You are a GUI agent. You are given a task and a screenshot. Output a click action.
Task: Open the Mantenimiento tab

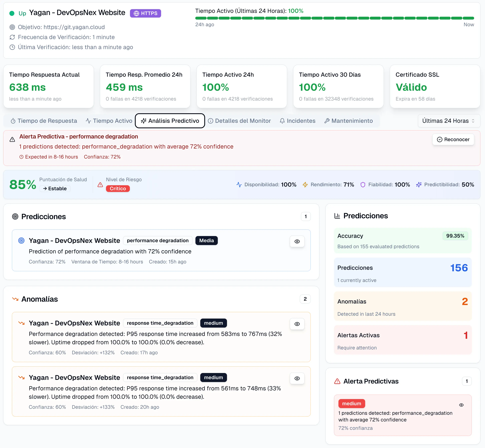point(348,121)
